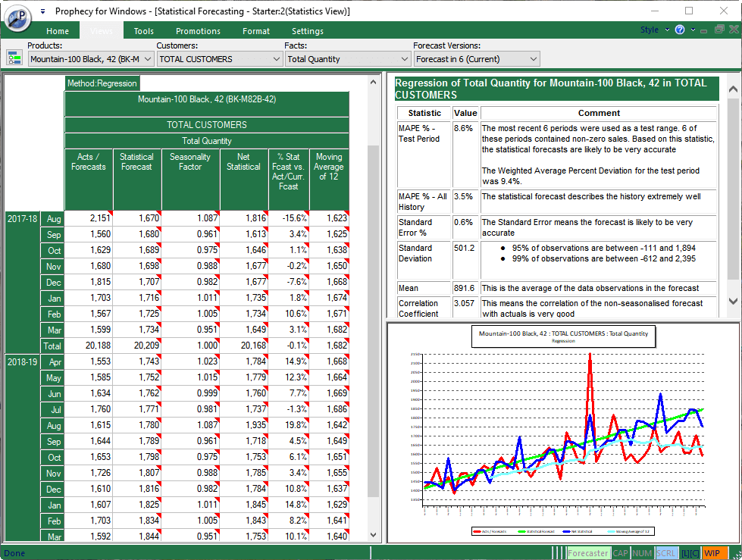
Task: Click the Help question mark icon
Action: point(680,30)
